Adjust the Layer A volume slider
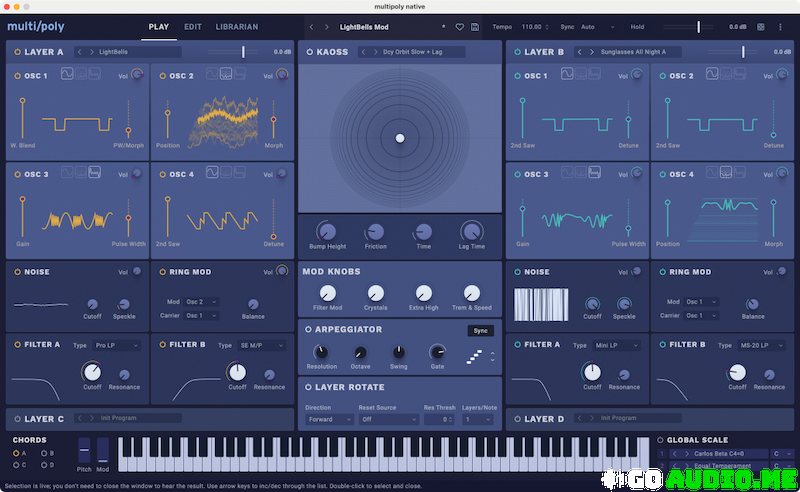The width and height of the screenshot is (800, 492). [x=243, y=52]
